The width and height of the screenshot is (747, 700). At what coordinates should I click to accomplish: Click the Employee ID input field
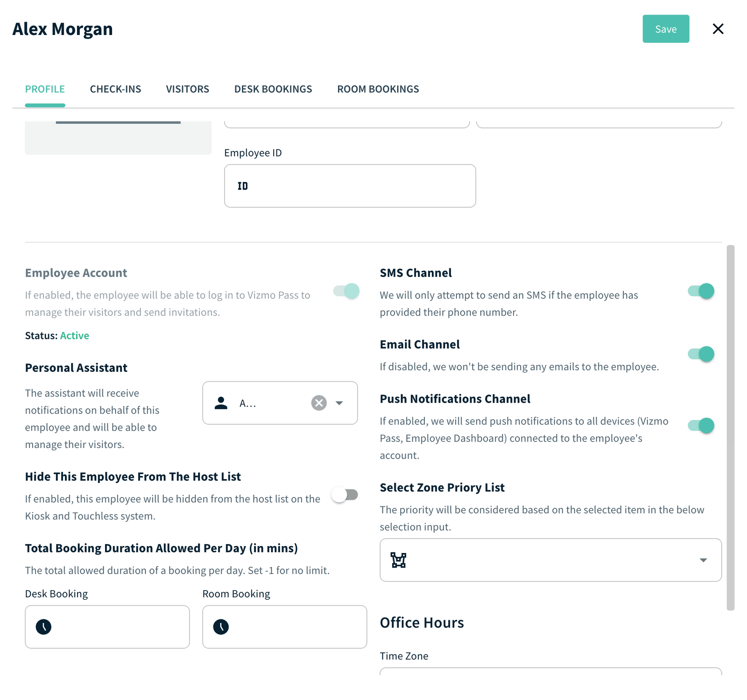350,186
